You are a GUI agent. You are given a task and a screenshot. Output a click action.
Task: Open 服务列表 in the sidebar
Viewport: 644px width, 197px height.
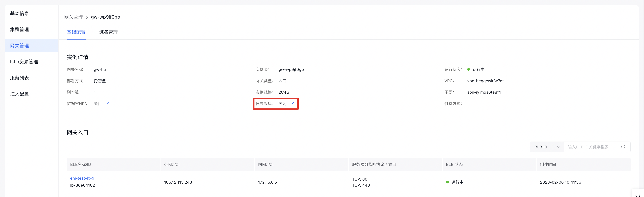point(32,78)
